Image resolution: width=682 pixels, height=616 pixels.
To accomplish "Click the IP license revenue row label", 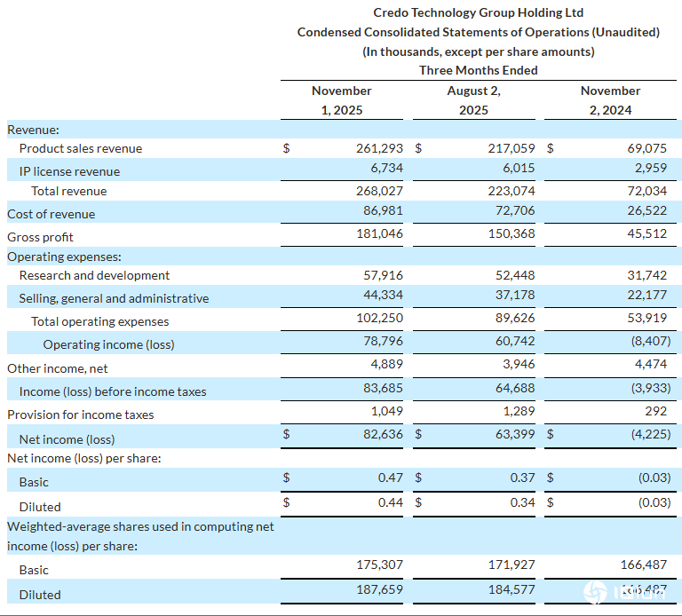I will tap(69, 171).
